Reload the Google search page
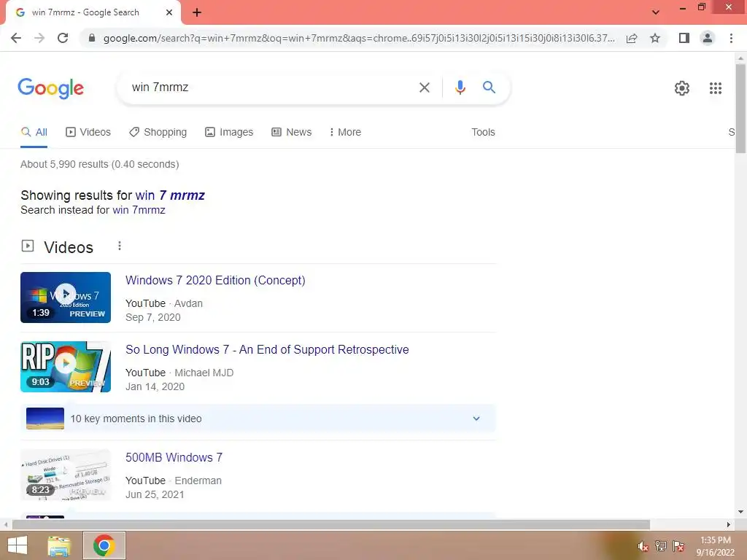This screenshot has height=560, width=747. (x=63, y=38)
